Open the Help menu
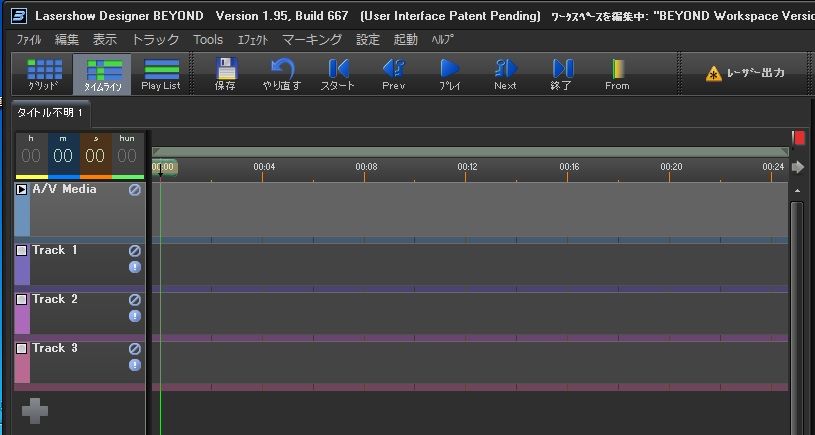The image size is (815, 435). point(442,39)
